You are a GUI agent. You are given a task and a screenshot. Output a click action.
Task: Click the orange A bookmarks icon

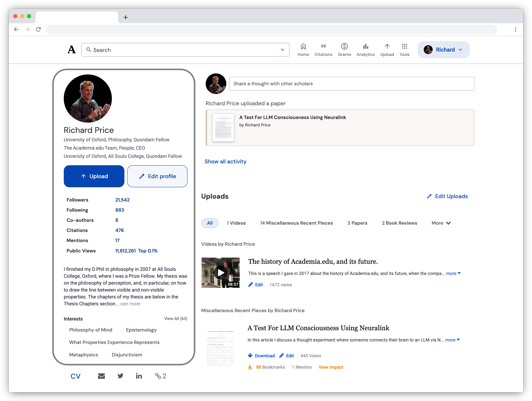[x=250, y=367]
